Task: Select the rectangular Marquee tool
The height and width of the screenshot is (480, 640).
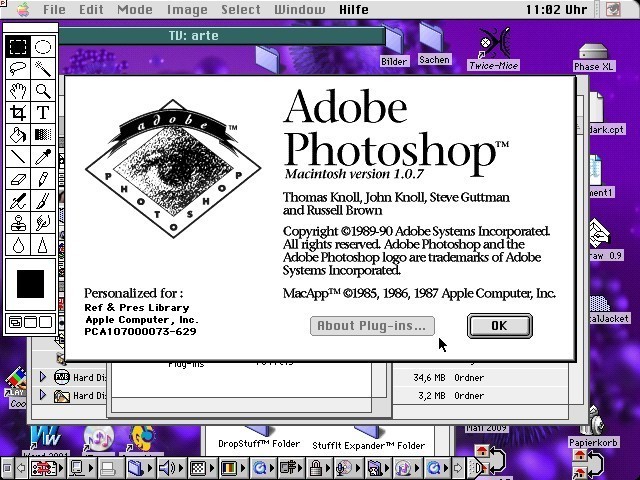Action: point(18,47)
